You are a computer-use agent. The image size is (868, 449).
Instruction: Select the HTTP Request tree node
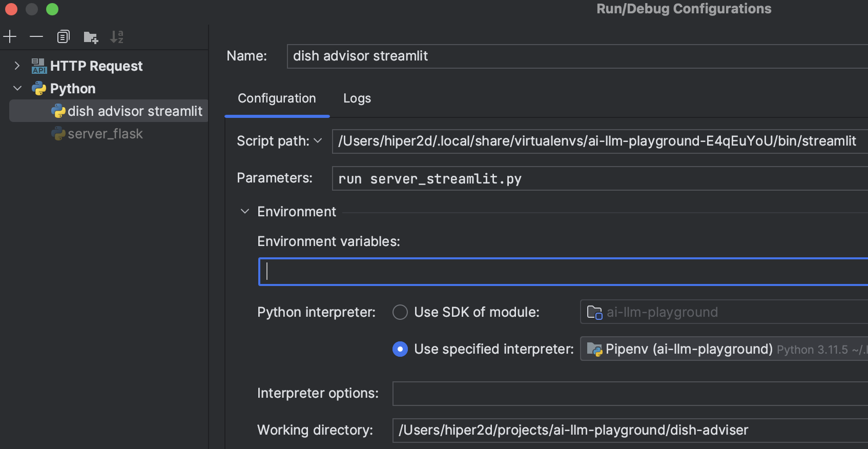pyautogui.click(x=96, y=66)
